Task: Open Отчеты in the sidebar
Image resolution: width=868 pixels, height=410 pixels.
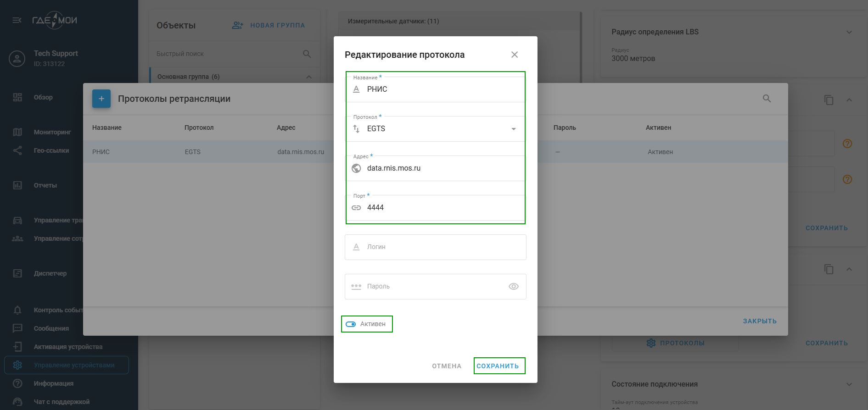Action: 45,185
